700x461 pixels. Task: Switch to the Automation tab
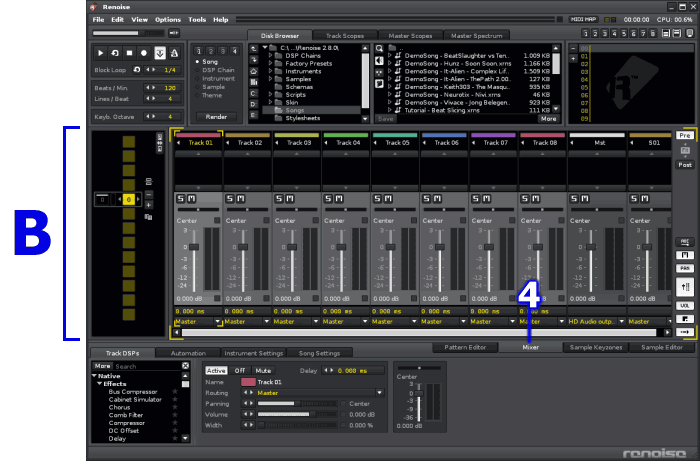(x=188, y=353)
